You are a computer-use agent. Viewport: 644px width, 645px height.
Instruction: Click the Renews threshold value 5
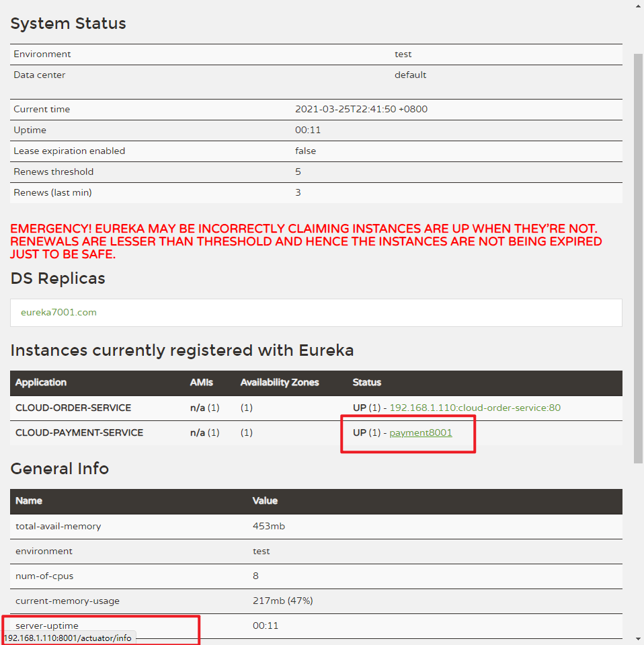coord(298,172)
